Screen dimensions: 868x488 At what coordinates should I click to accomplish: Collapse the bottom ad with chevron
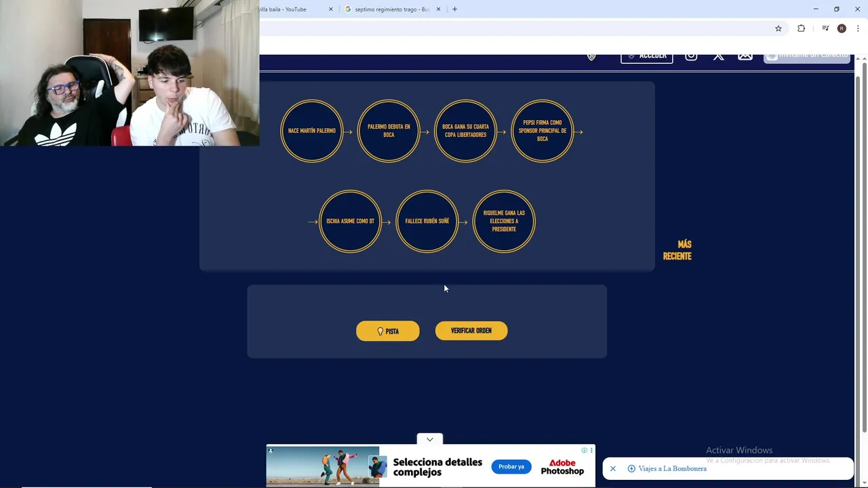[430, 439]
